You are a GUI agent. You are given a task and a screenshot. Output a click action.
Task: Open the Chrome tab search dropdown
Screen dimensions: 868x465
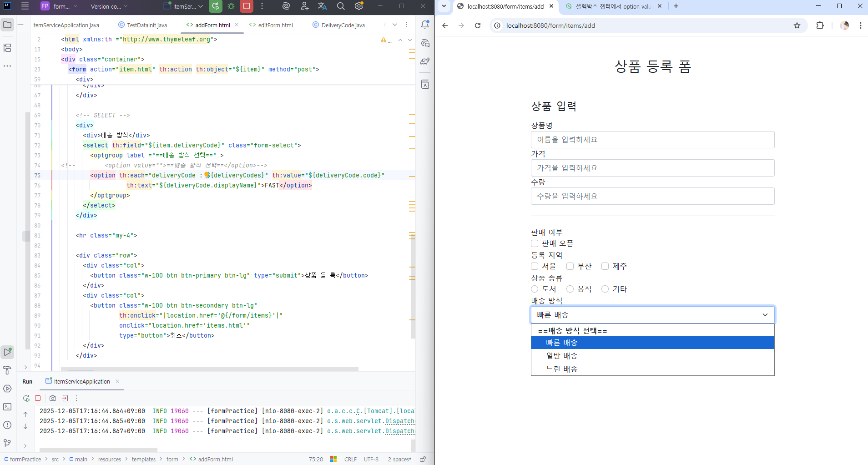coord(444,6)
